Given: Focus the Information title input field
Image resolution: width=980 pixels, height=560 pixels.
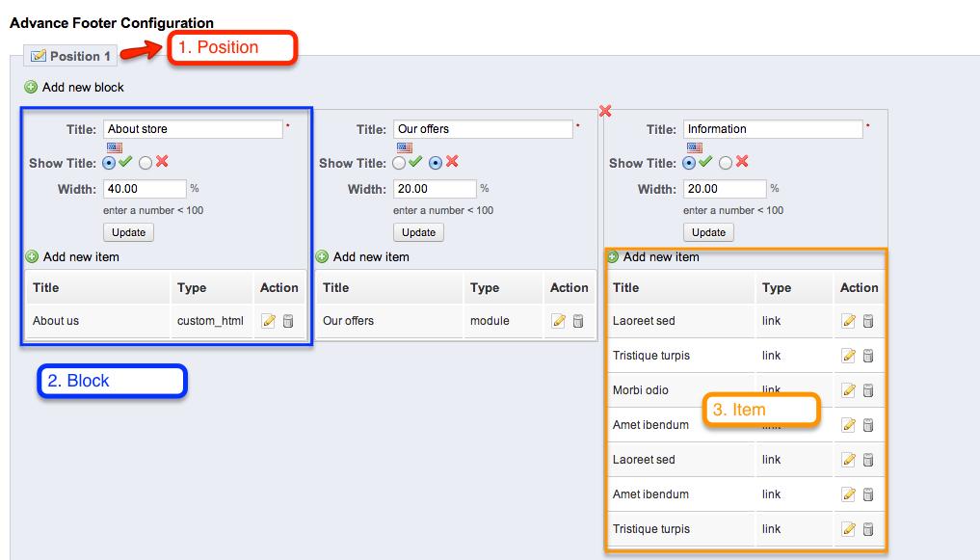Looking at the screenshot, I should [x=773, y=129].
